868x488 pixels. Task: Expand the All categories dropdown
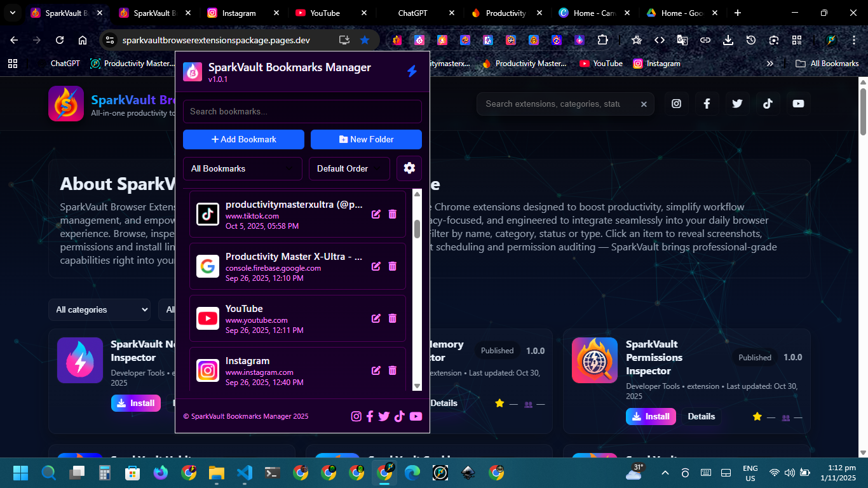(x=100, y=309)
